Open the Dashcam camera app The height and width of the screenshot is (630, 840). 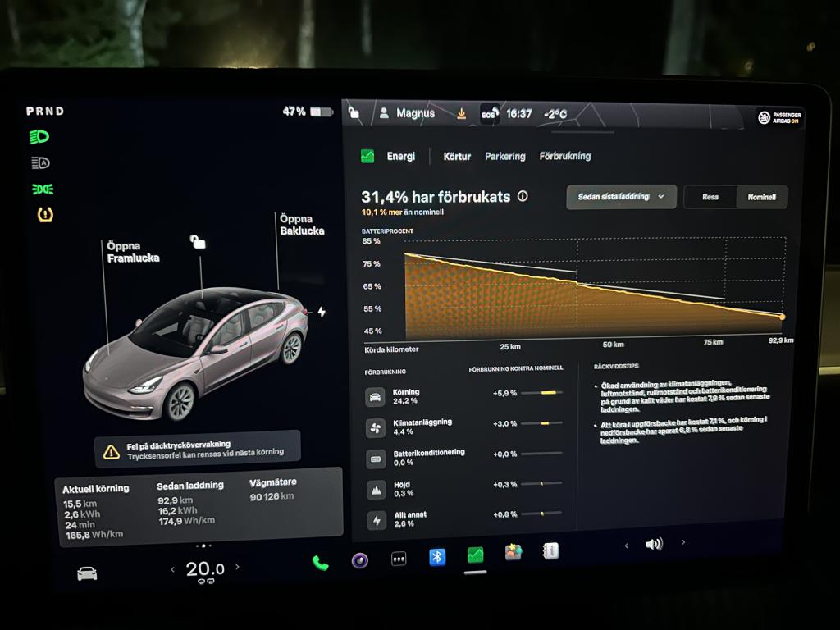[359, 560]
